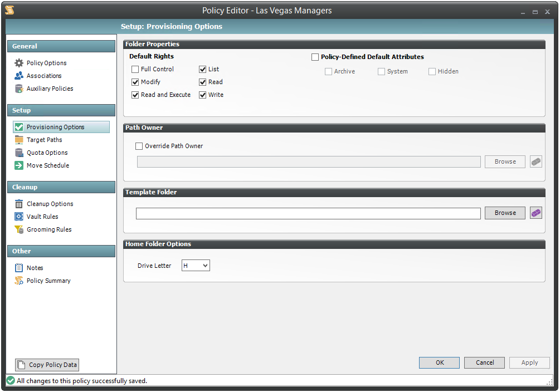Open Quota Options page

click(47, 153)
